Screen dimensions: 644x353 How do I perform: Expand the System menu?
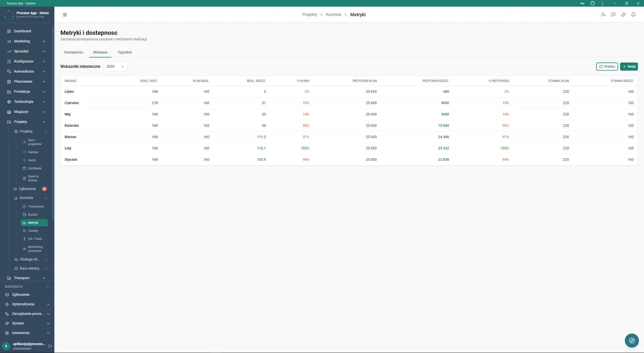point(27,323)
